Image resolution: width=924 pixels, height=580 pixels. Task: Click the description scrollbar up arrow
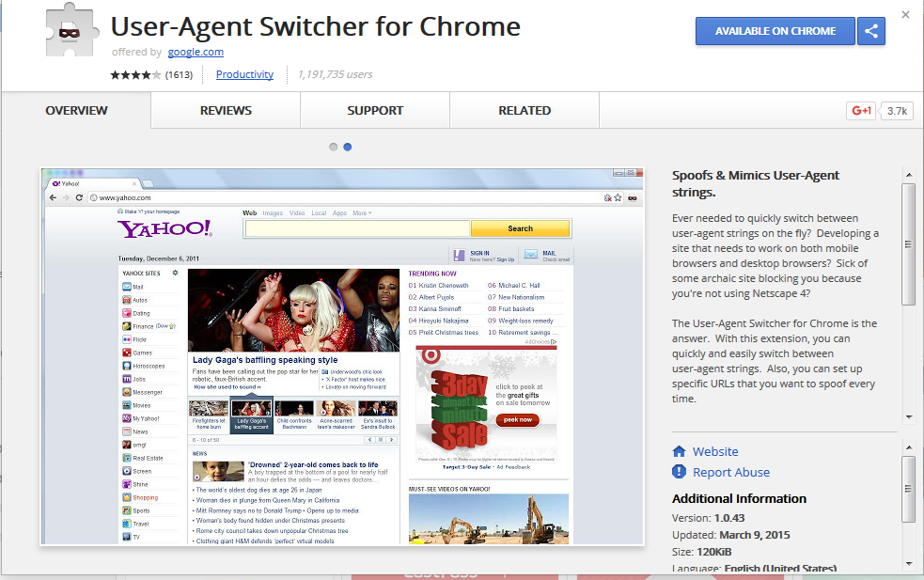tap(909, 175)
